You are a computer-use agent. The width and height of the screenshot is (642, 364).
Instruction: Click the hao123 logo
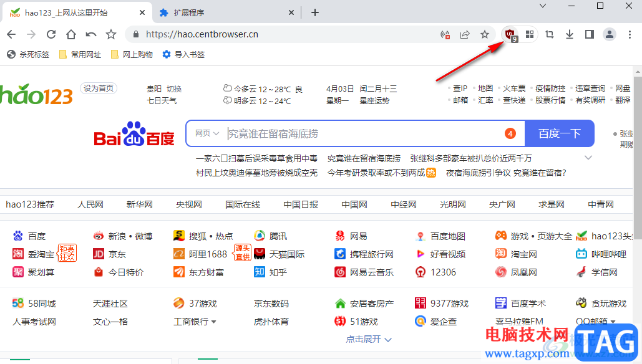[36, 95]
